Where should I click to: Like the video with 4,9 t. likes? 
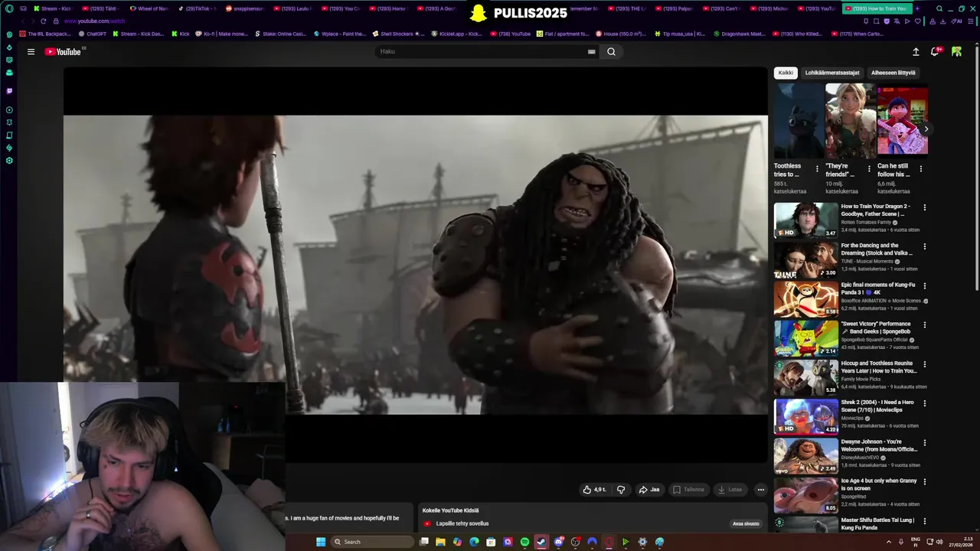[x=594, y=490]
